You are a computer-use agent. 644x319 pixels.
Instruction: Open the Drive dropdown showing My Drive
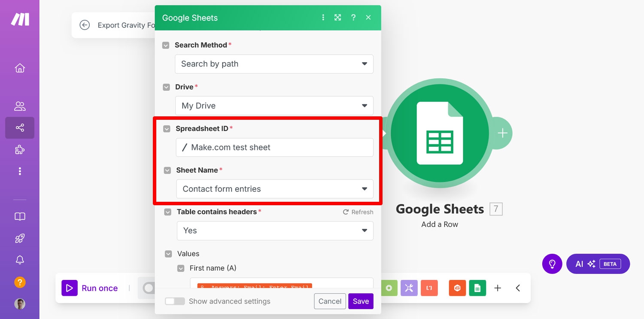[274, 106]
